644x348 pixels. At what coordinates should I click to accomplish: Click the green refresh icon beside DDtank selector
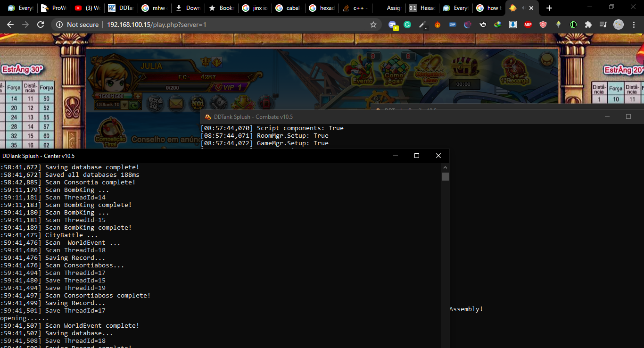pos(133,105)
